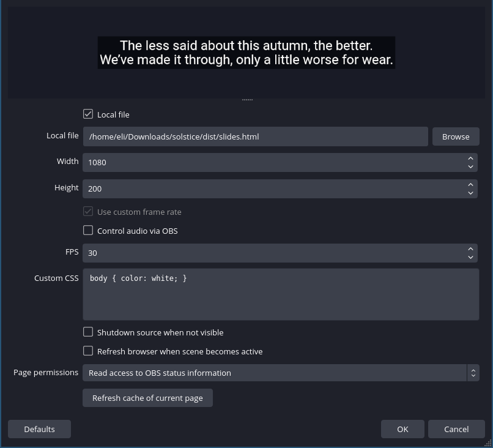This screenshot has width=493, height=448.
Task: Click into the Local file path field
Action: (255, 136)
